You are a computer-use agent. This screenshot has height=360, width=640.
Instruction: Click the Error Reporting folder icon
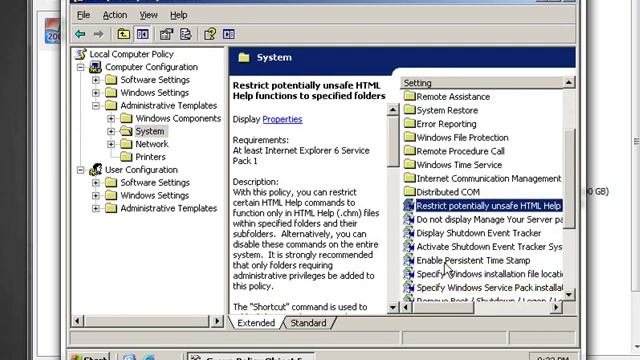pos(409,123)
